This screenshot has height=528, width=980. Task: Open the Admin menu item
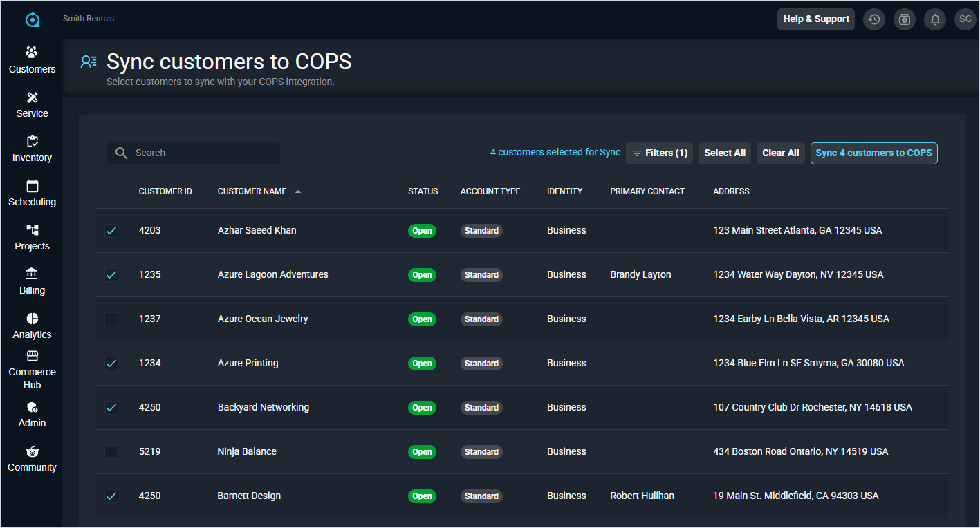(32, 415)
